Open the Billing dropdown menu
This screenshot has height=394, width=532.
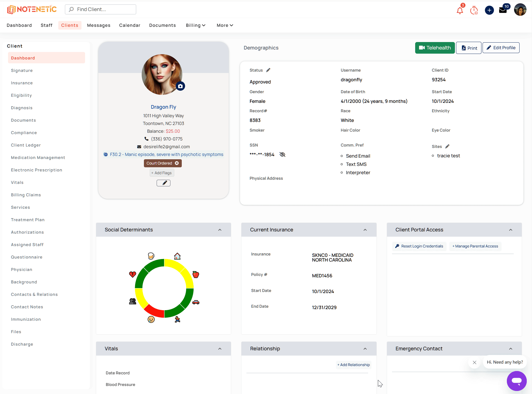[196, 25]
